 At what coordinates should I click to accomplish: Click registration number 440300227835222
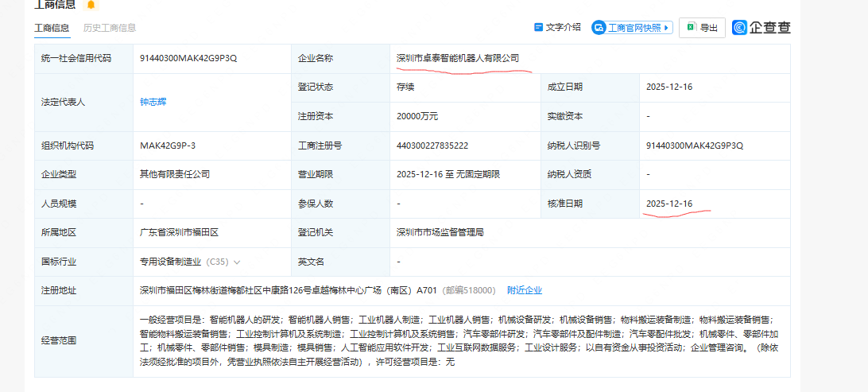pos(432,146)
